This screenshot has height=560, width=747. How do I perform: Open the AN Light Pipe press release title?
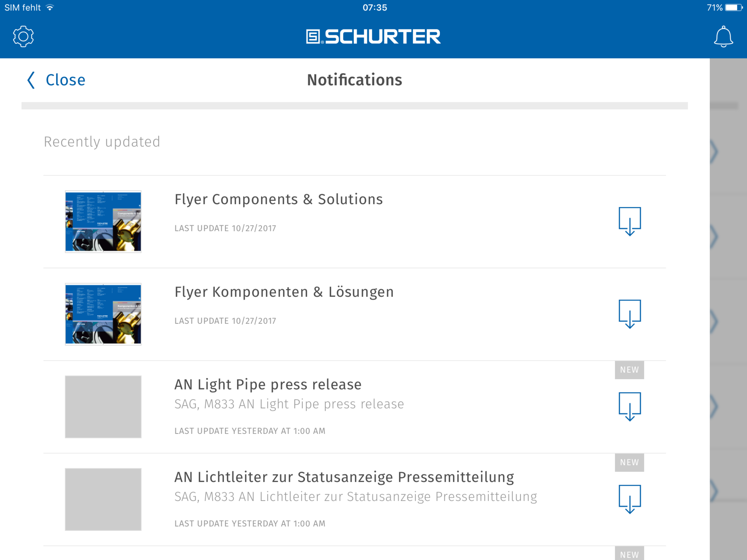(x=268, y=384)
